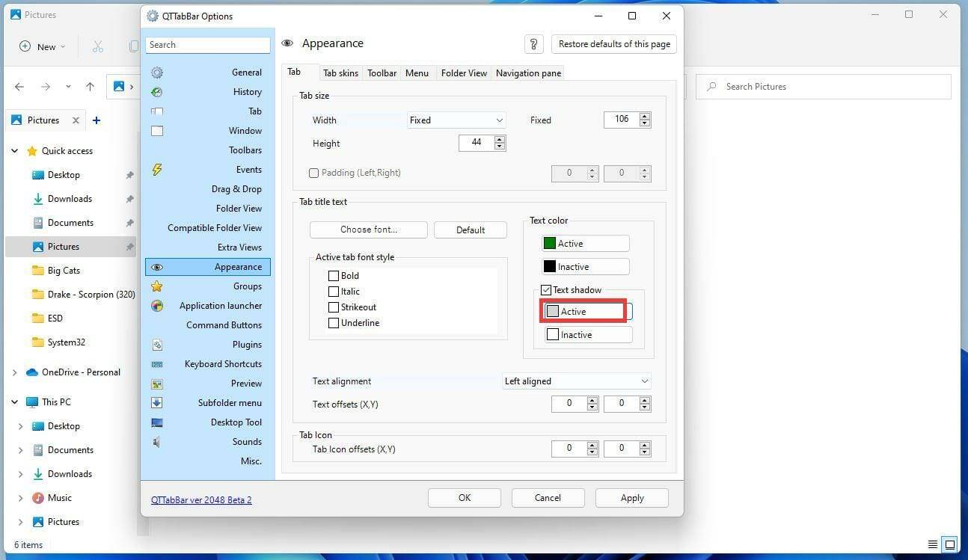968x560 pixels.
Task: Open the Choose font dialog
Action: pos(368,230)
